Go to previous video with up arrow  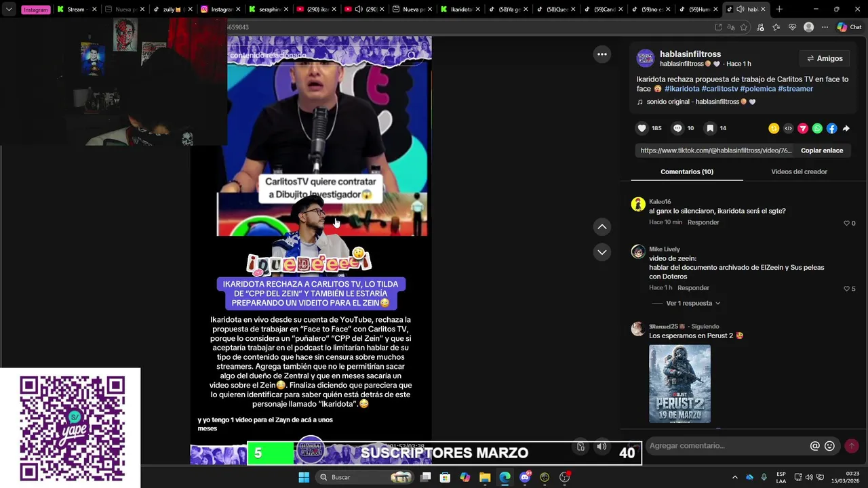pyautogui.click(x=601, y=226)
